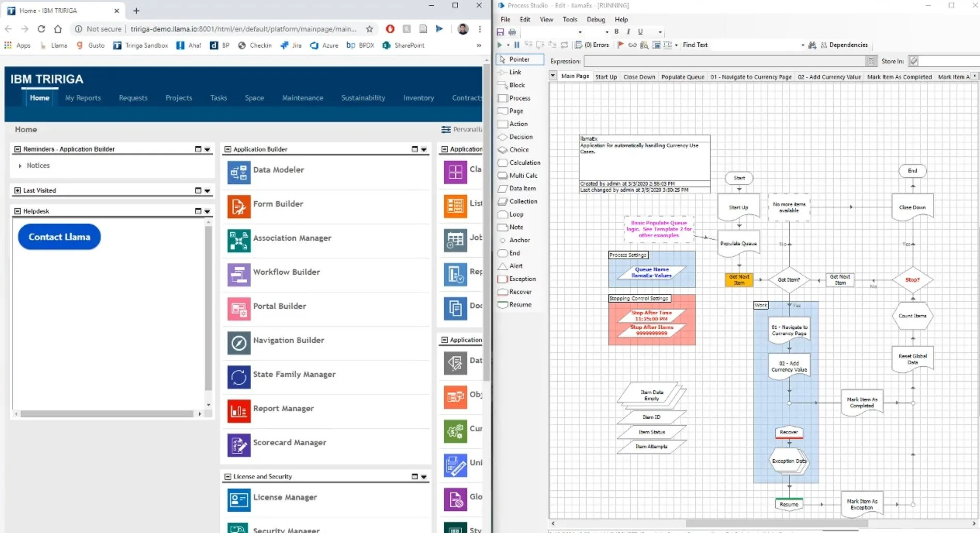Collapse the Reminders - Application Builder section

[x=18, y=149]
